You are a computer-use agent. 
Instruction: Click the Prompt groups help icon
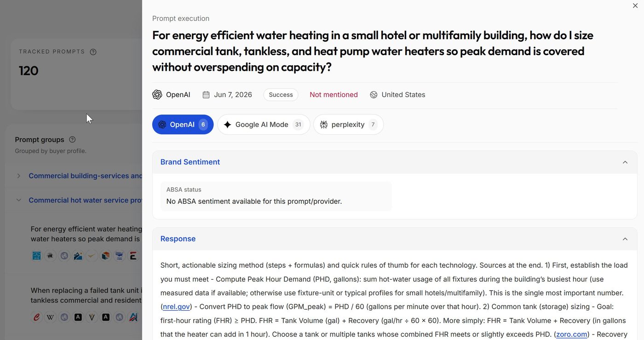click(x=72, y=139)
